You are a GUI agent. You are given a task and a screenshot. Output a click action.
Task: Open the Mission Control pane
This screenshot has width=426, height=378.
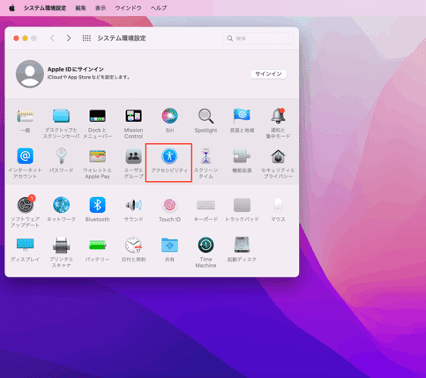click(133, 124)
